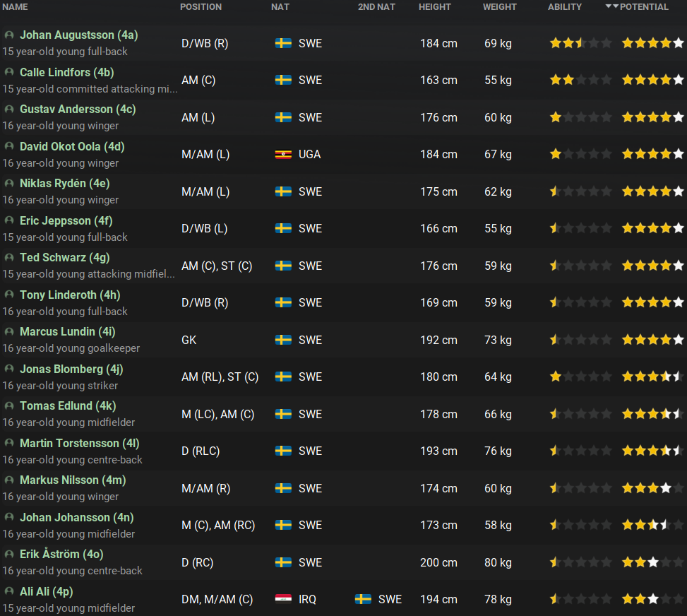Screen dimensions: 687x616
Task: Open Tomas Edlund (4k) player profile
Action: pyautogui.click(x=68, y=406)
